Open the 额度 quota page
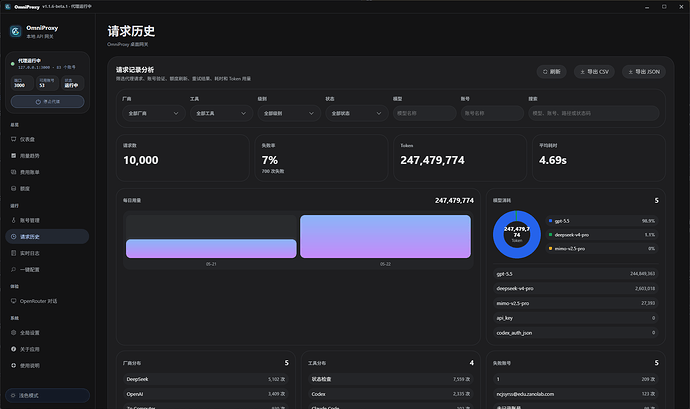690x409 pixels. coord(47,188)
